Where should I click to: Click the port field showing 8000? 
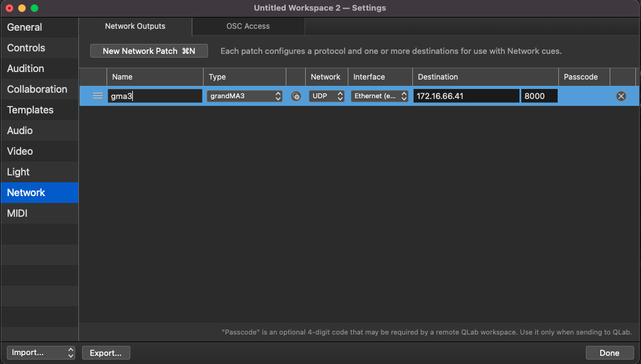[x=539, y=96]
